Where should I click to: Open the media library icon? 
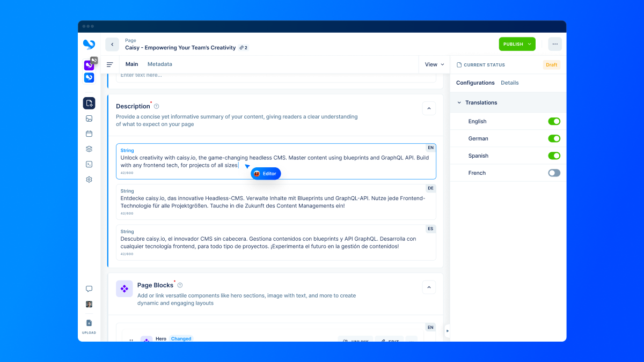pyautogui.click(x=89, y=119)
